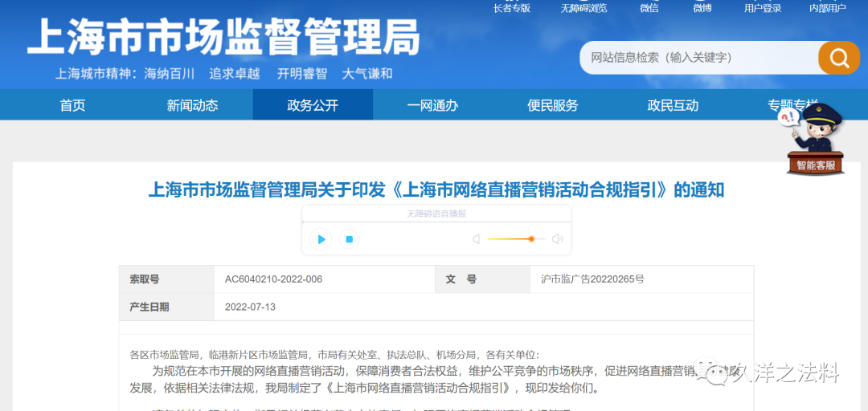Open the 内部用户 link
This screenshot has height=411, width=868.
[828, 8]
